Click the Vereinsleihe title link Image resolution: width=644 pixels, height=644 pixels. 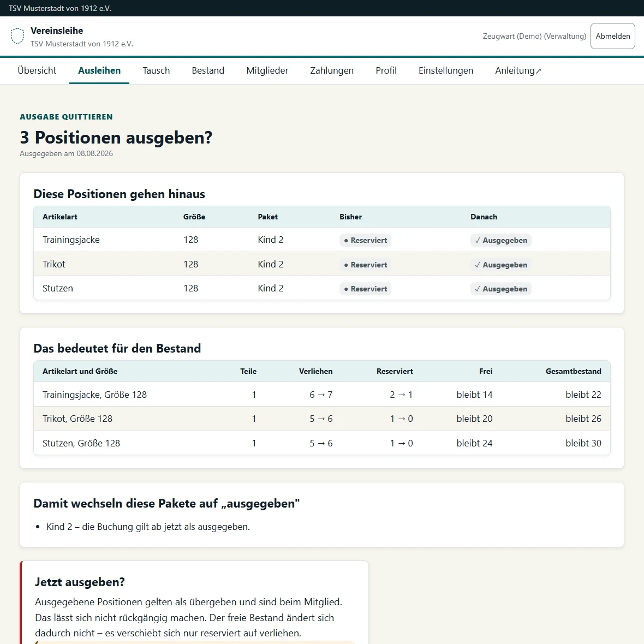[x=57, y=31]
